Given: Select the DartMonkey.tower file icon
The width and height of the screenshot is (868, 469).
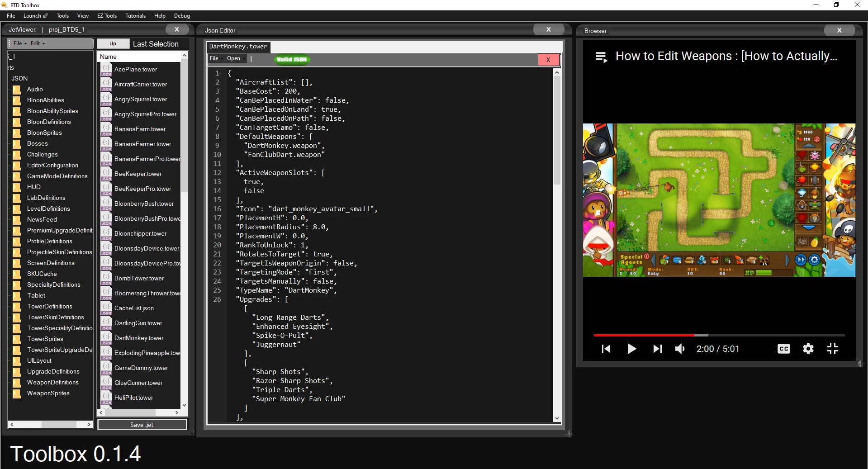Looking at the screenshot, I should [106, 338].
